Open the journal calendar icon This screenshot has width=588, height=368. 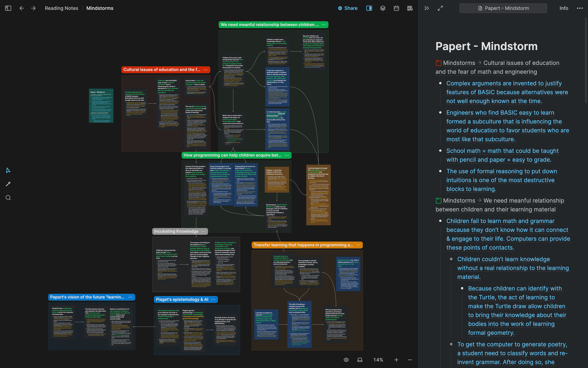click(396, 8)
